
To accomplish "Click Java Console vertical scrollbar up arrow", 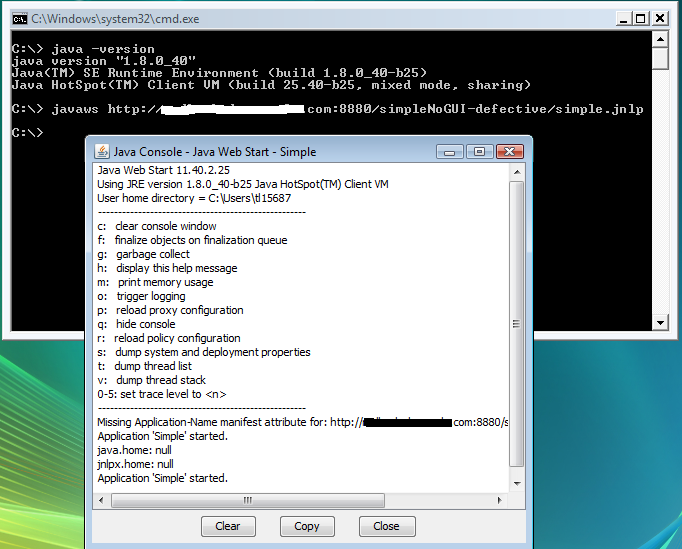I will pyautogui.click(x=516, y=172).
